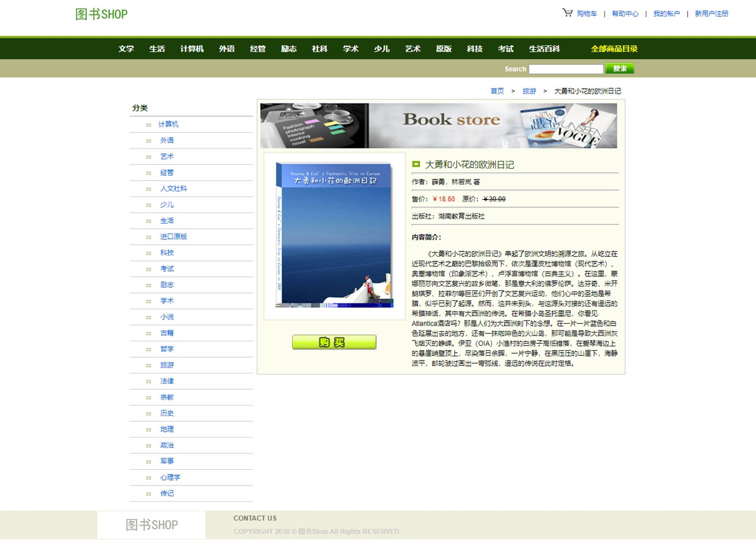Click the Book store banner image

(438, 125)
